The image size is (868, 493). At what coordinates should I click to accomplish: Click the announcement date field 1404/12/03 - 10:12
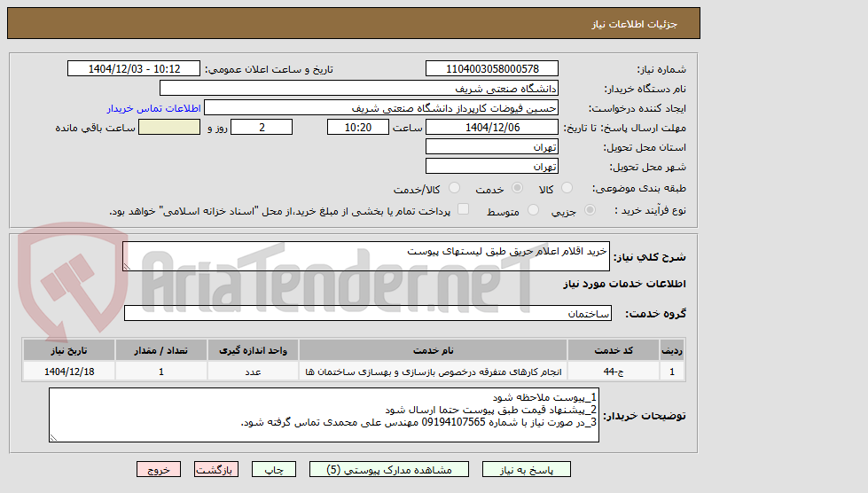[133, 68]
